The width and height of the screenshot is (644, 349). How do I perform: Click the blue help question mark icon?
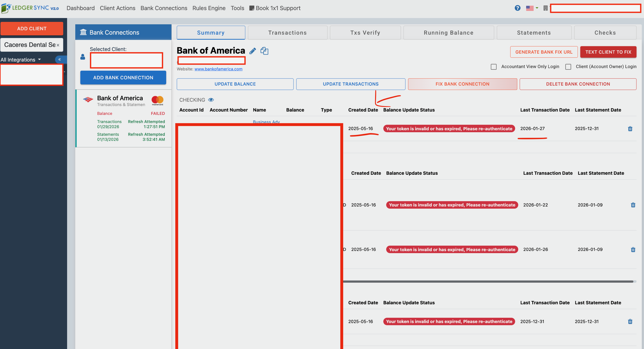(x=517, y=8)
